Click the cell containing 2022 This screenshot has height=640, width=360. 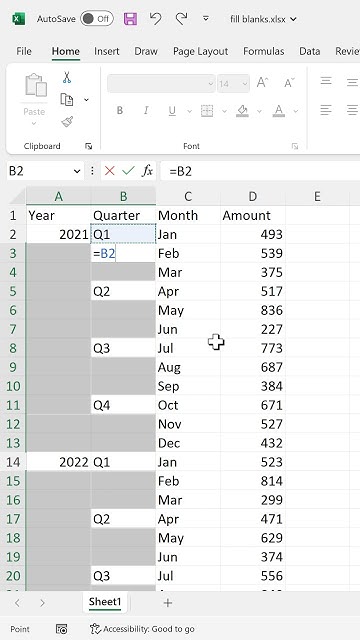click(58, 462)
